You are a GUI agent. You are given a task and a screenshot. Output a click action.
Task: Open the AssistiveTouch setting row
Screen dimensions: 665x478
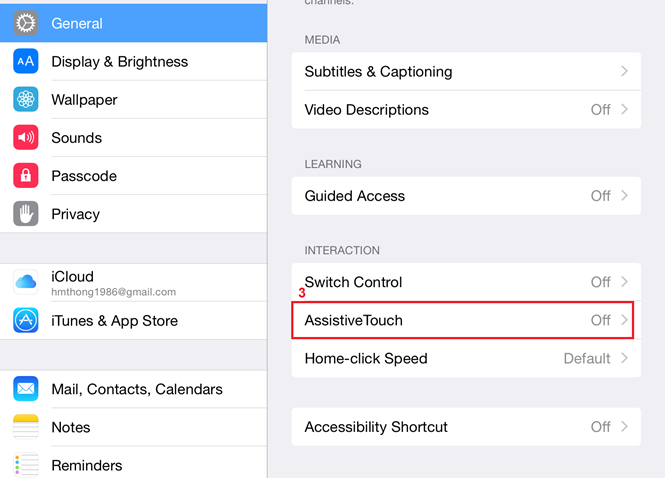point(467,320)
